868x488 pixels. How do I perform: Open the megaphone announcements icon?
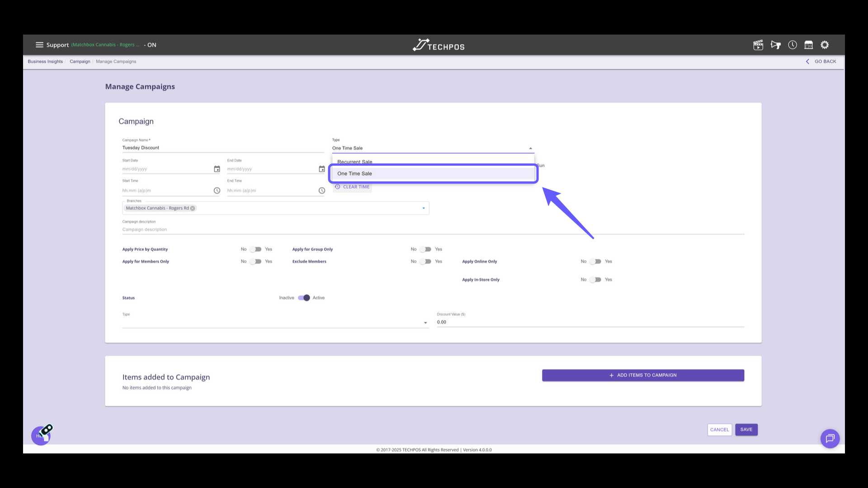776,45
